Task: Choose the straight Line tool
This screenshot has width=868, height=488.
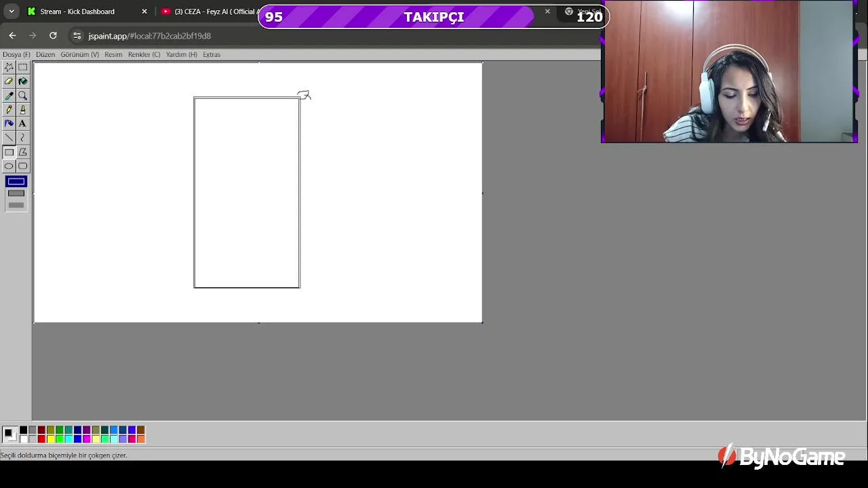Action: (x=9, y=138)
